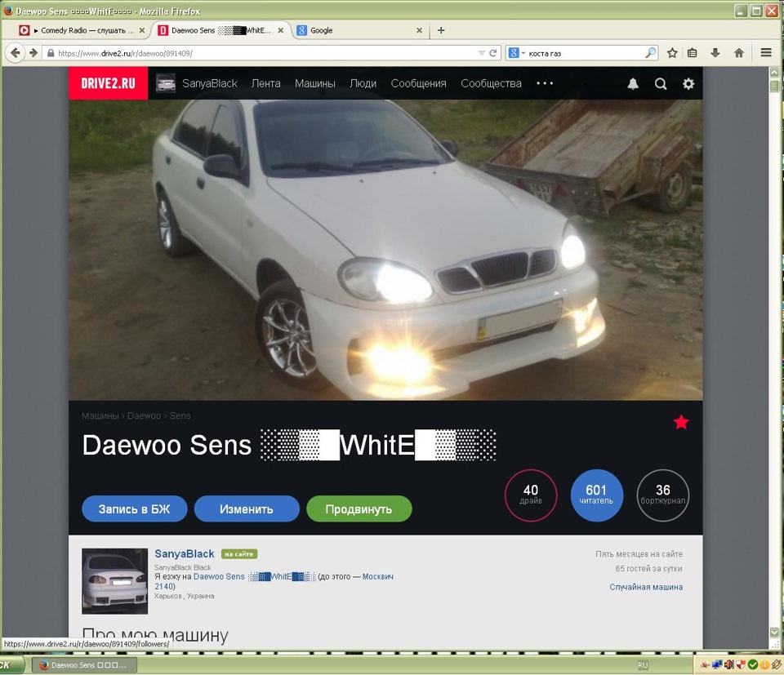Select the Daewoo Sens tab
Image resolution: width=784 pixels, height=675 pixels.
(x=220, y=30)
